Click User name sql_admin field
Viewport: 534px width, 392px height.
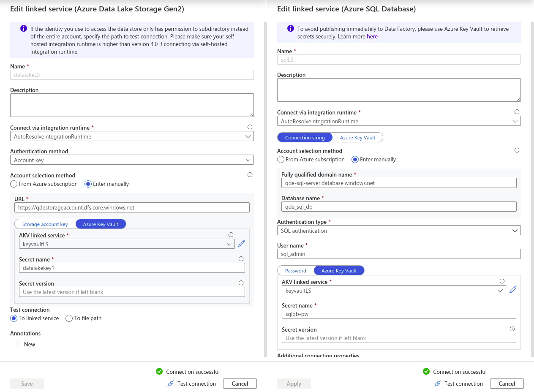[399, 254]
